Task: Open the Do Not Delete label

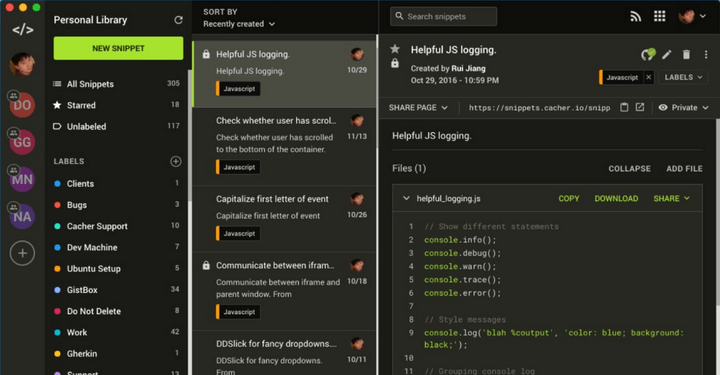Action: point(117,311)
